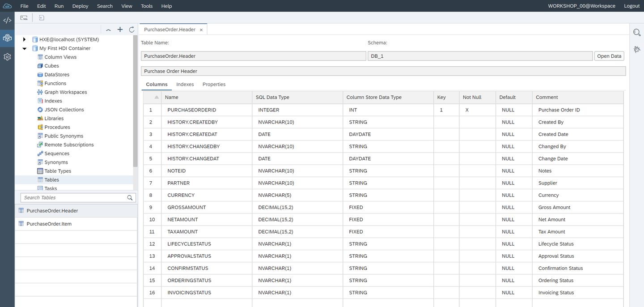Viewport: 644px width, 307px height.
Task: Click the Libraries icon in tree
Action: 40,118
